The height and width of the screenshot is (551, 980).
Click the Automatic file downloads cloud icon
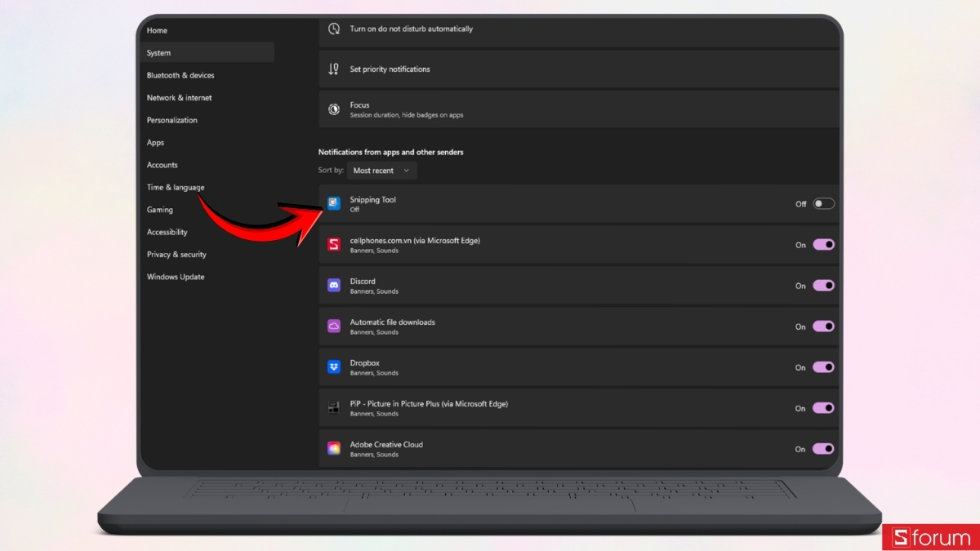pyautogui.click(x=333, y=326)
